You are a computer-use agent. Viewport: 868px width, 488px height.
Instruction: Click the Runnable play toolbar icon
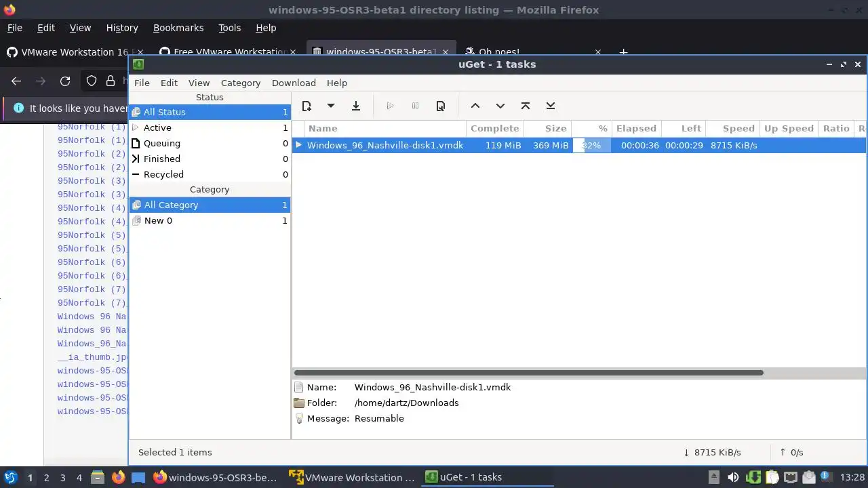click(390, 106)
